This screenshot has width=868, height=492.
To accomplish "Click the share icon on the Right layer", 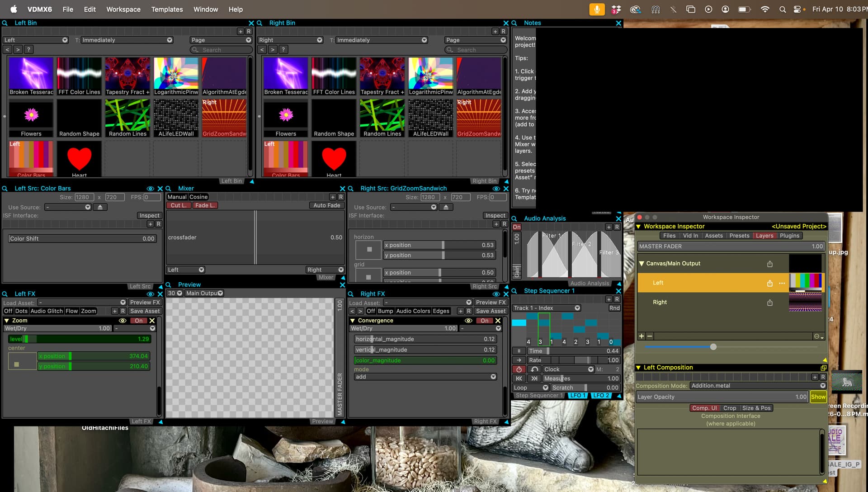I will [769, 303].
